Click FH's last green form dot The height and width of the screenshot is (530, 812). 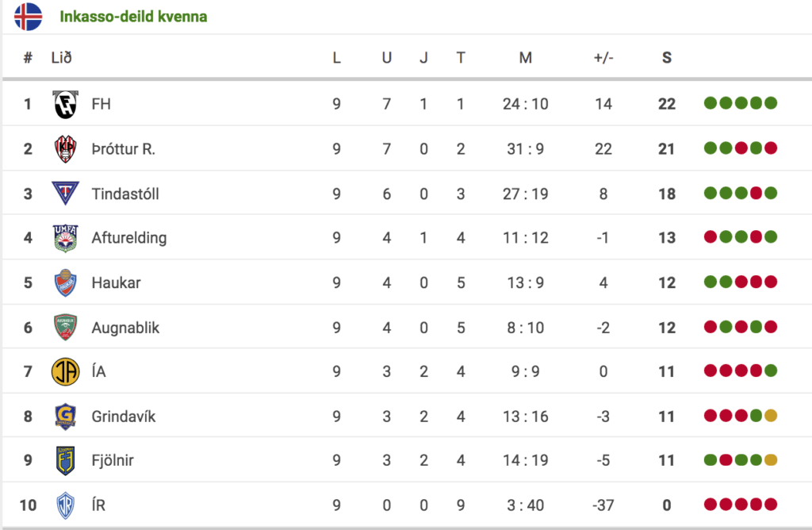pyautogui.click(x=771, y=103)
